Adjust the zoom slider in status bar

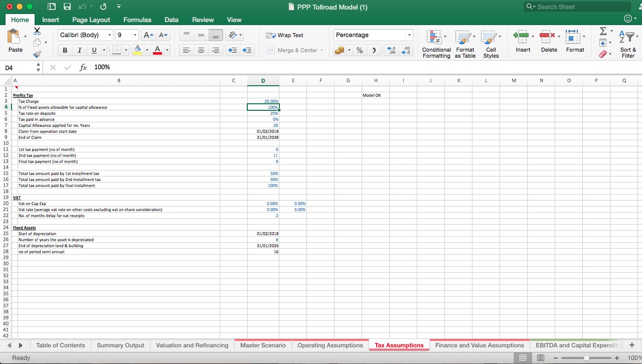tap(586, 358)
